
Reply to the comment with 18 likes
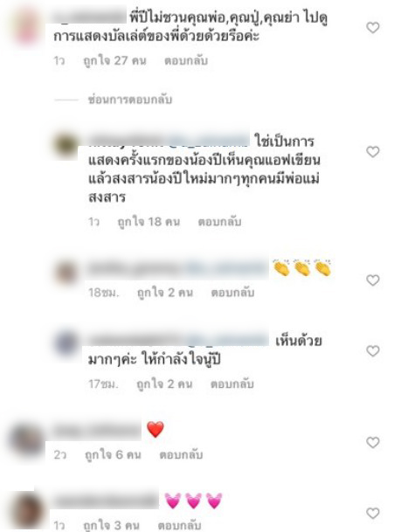click(219, 222)
